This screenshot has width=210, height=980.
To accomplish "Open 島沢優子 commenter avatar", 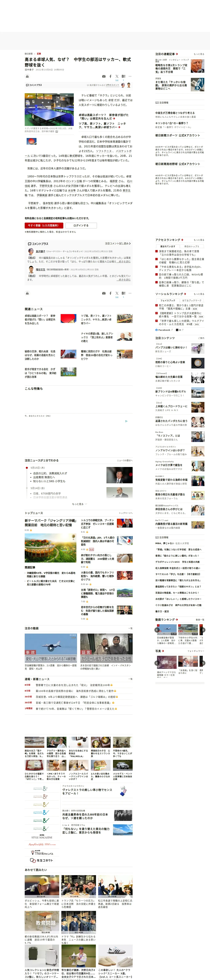I will [x=31, y=252].
